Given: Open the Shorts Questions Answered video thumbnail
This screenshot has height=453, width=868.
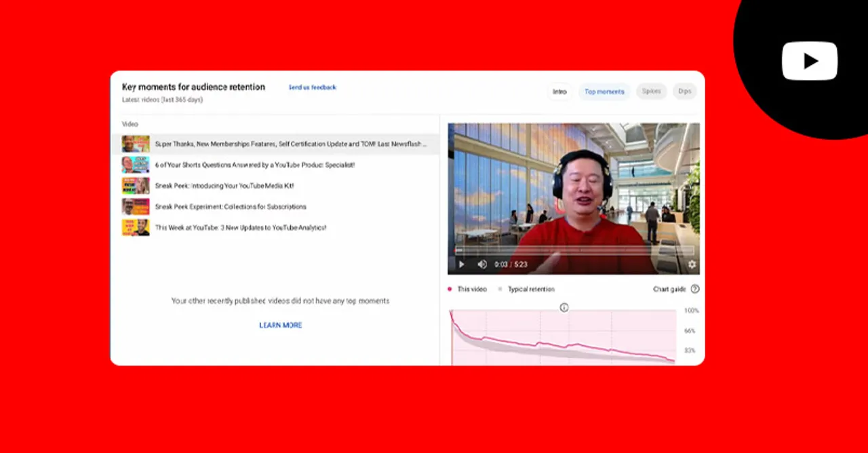Looking at the screenshot, I should (x=136, y=165).
